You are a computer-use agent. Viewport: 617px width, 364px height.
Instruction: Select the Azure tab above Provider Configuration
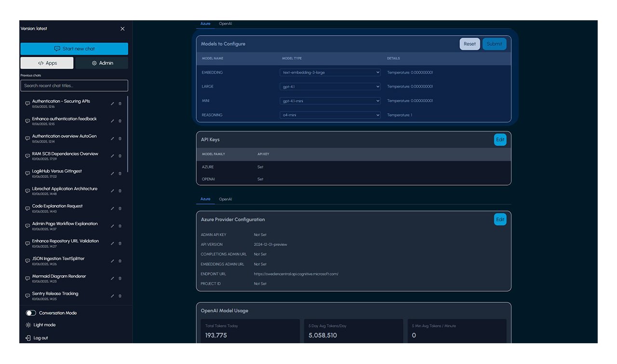coord(205,199)
